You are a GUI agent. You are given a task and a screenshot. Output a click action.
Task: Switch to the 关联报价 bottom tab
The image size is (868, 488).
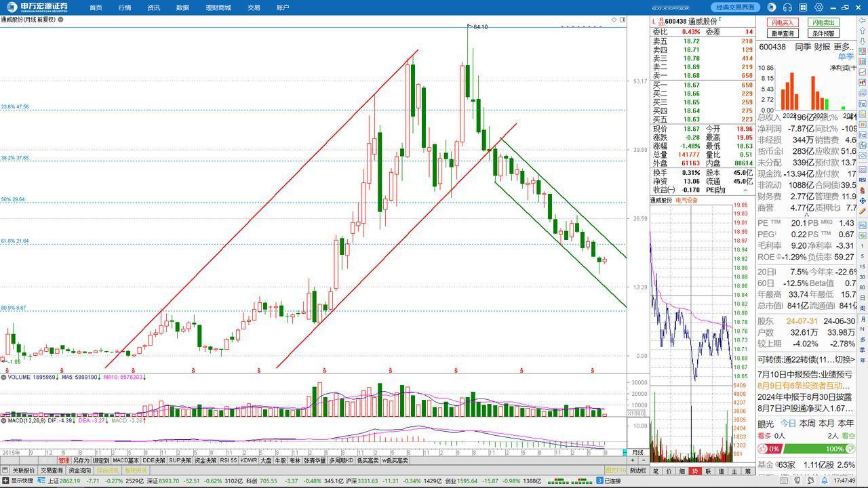click(x=24, y=470)
